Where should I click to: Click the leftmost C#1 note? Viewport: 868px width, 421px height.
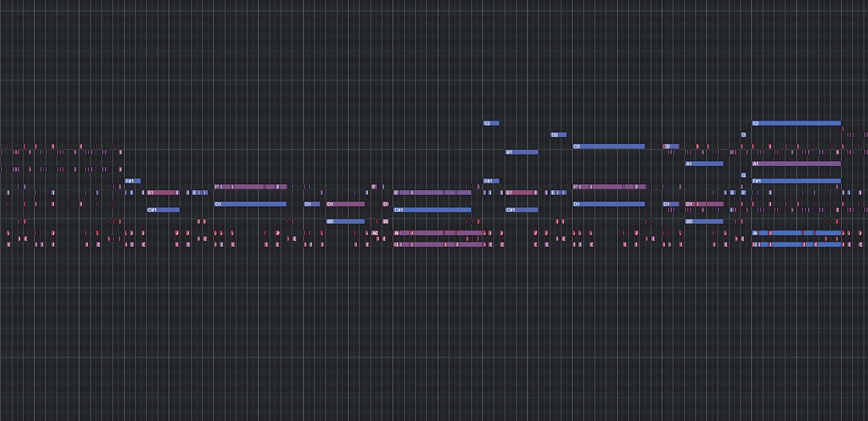click(163, 210)
